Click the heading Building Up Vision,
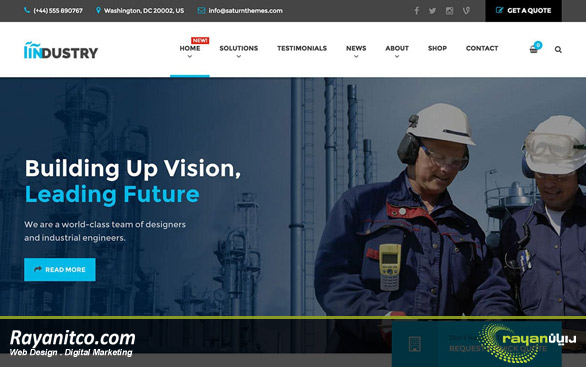586x367 pixels. click(x=133, y=169)
